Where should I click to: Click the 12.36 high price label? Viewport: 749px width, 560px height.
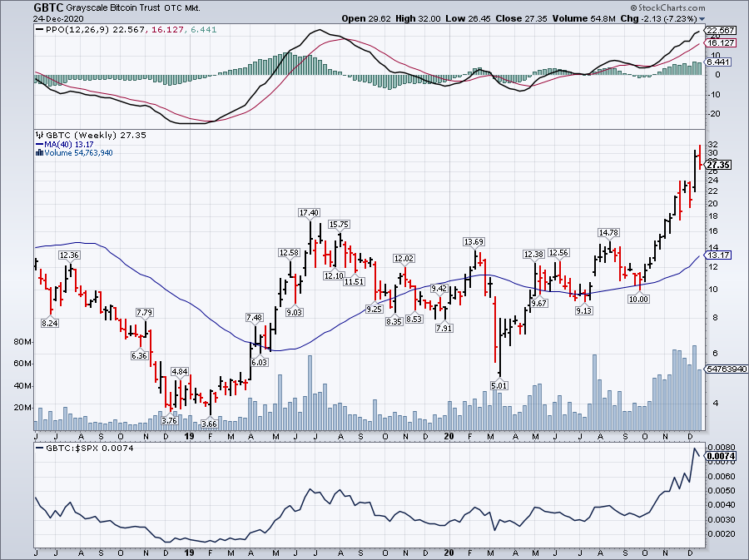(x=69, y=255)
